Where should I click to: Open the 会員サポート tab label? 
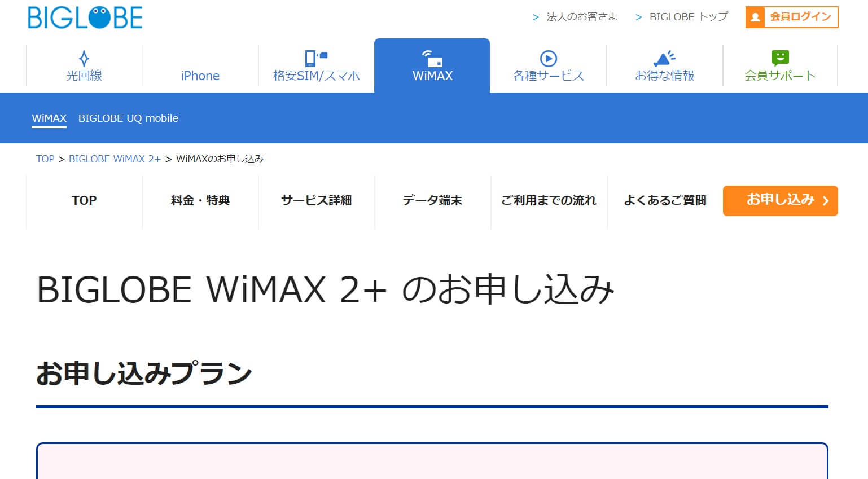pos(780,76)
